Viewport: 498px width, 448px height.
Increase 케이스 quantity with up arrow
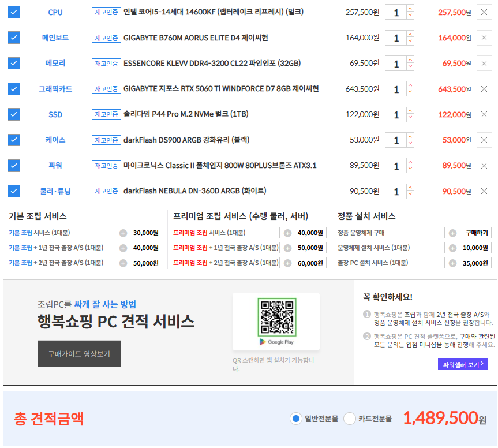click(410, 136)
